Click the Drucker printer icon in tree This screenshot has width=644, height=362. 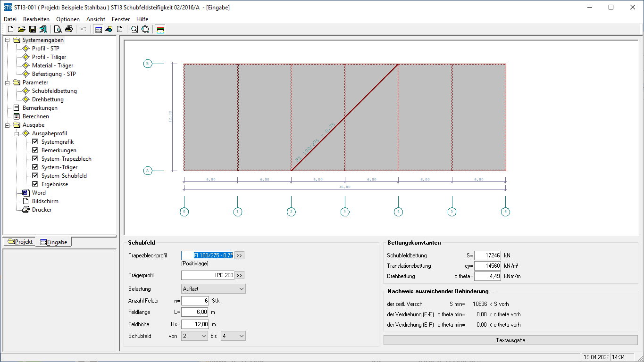tap(26, 210)
